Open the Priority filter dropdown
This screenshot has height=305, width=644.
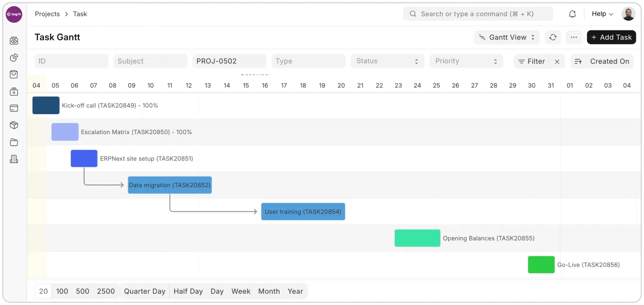tap(466, 61)
